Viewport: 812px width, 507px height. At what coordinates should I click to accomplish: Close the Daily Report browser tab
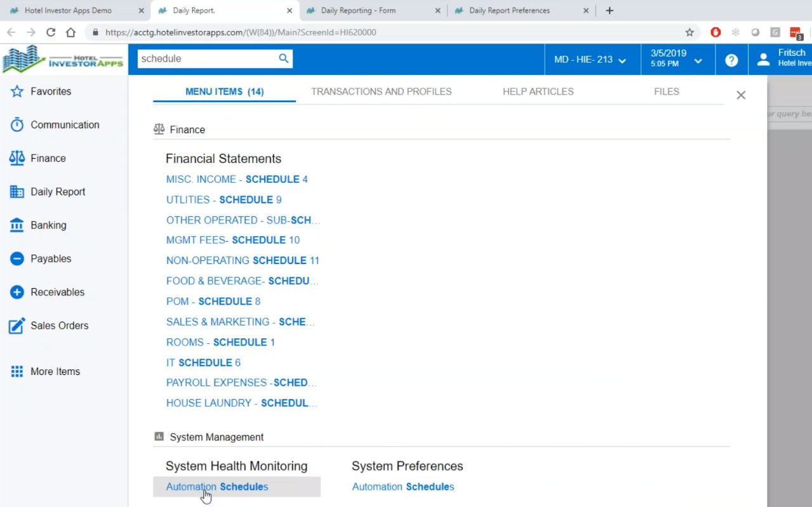tap(290, 11)
